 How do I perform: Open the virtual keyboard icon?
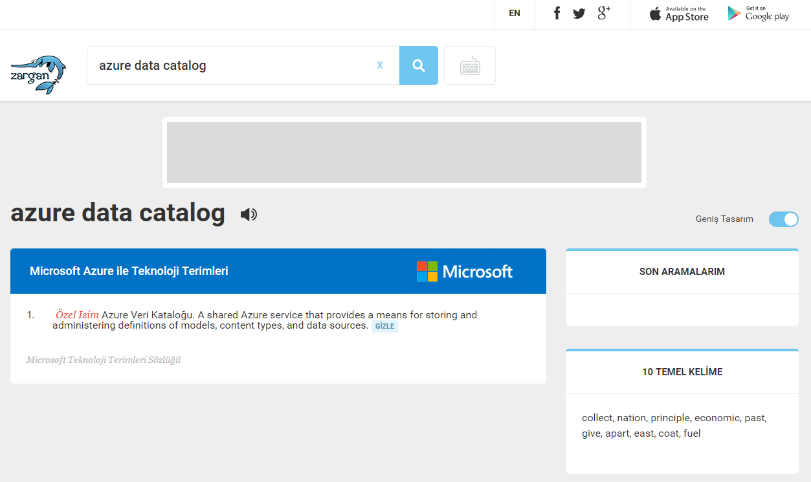469,66
